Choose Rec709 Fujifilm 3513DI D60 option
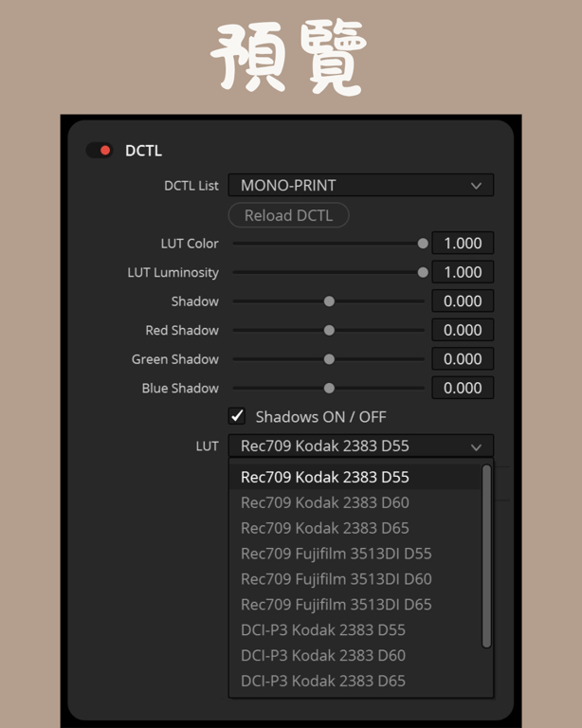 355,579
